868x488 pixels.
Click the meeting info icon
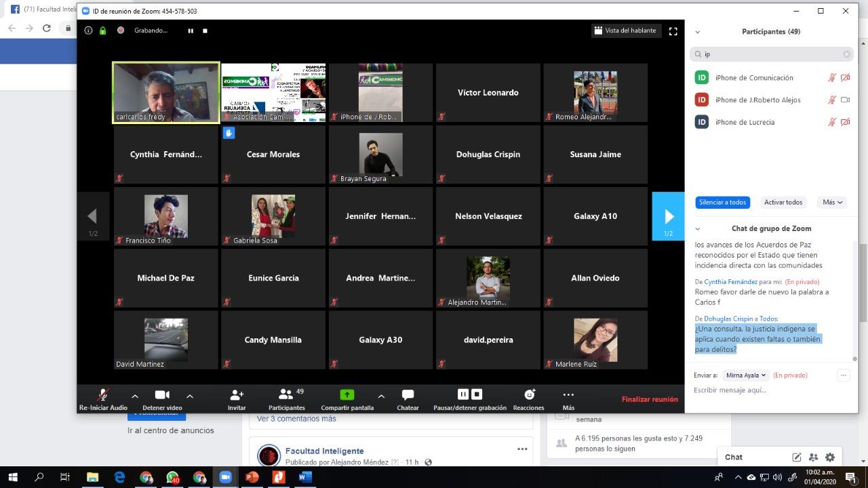(88, 30)
